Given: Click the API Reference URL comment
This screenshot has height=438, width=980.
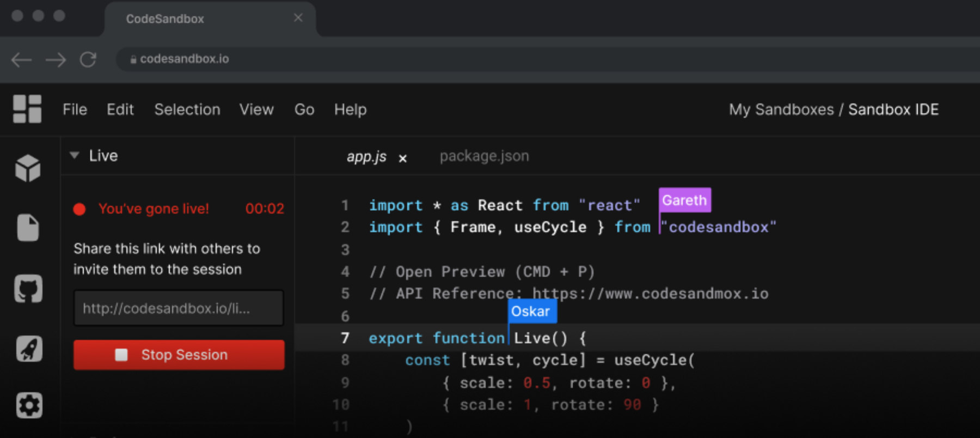Looking at the screenshot, I should [651, 294].
